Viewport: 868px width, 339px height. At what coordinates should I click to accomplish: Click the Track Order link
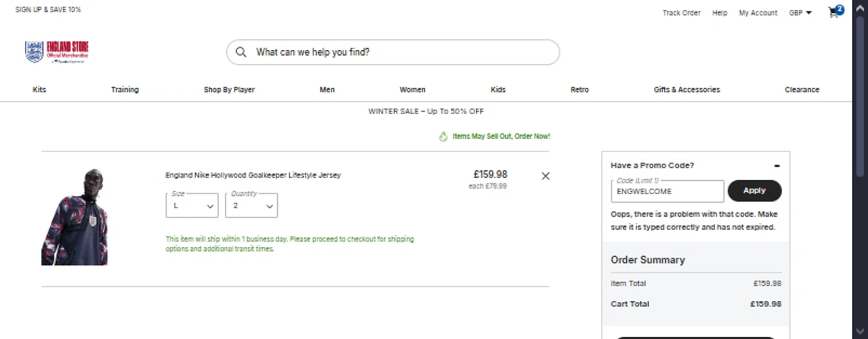681,13
